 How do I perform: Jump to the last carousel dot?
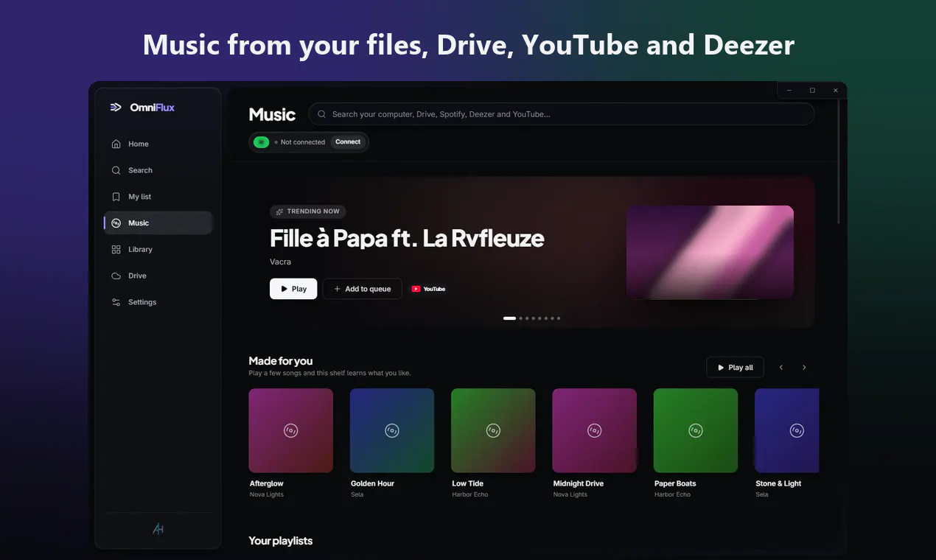pos(559,318)
